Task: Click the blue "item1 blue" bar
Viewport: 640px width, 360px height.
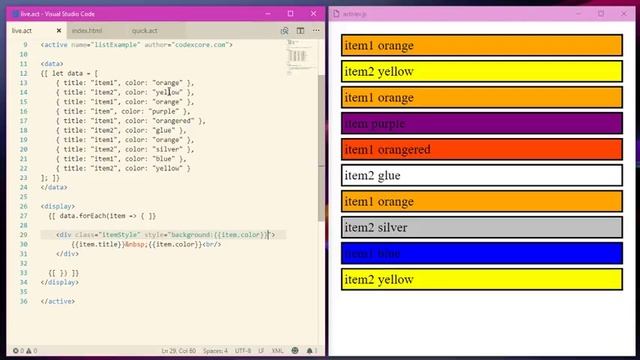Action: [x=482, y=253]
